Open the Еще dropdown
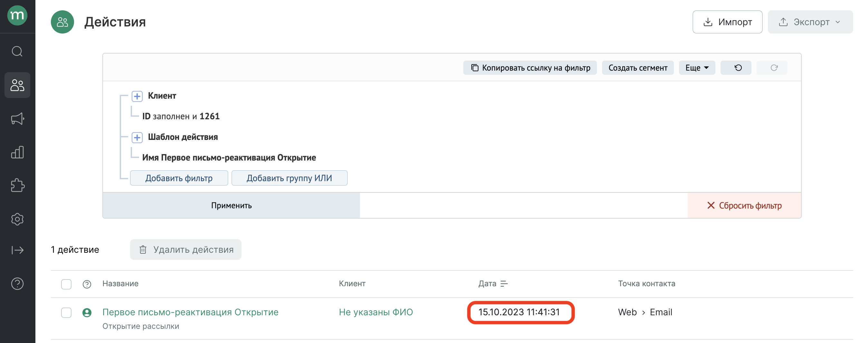868x343 pixels. click(x=696, y=68)
